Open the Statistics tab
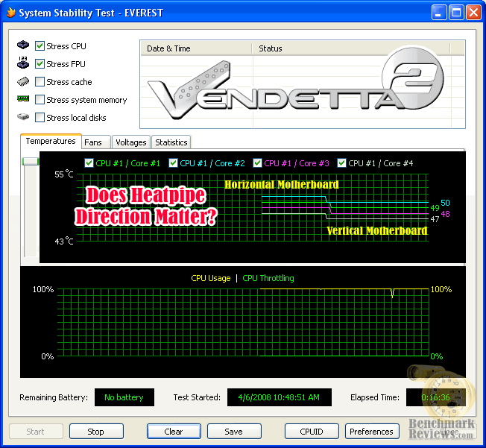This screenshot has width=486, height=448. 171,142
